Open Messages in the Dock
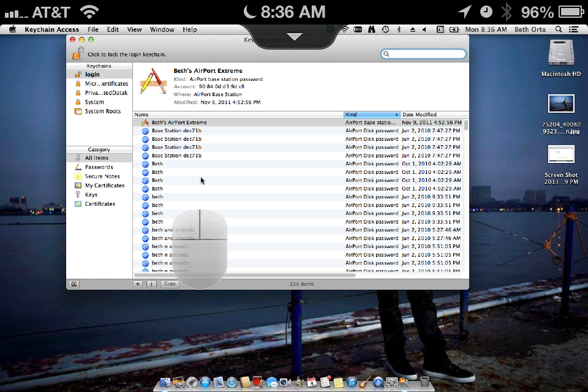 [x=272, y=382]
